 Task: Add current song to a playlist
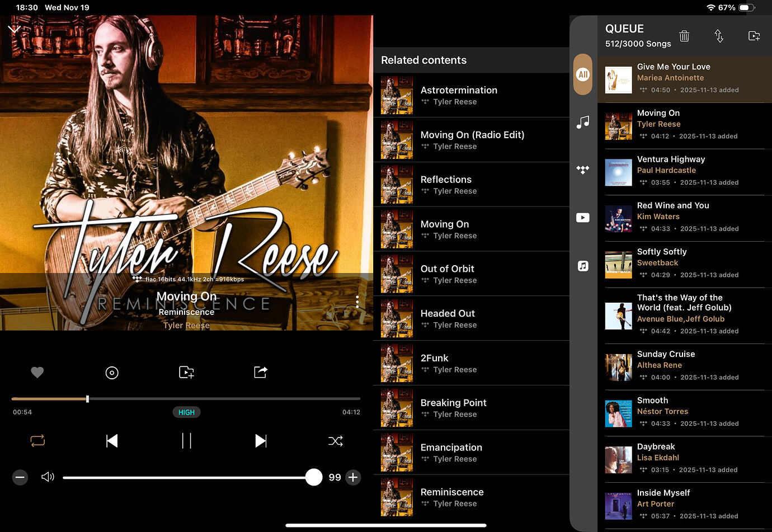coord(186,373)
